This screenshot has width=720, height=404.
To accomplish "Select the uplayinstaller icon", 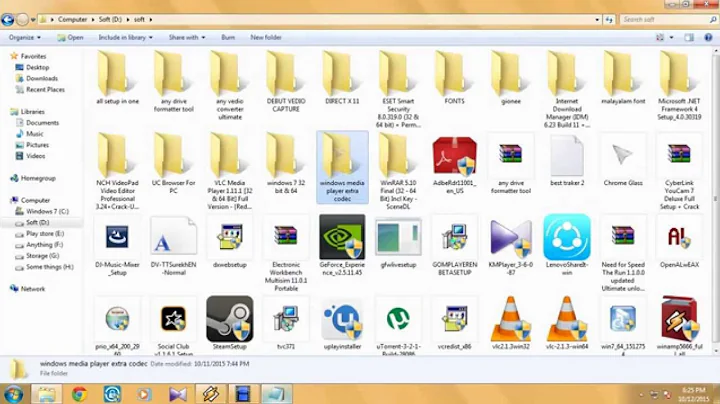I will [342, 320].
